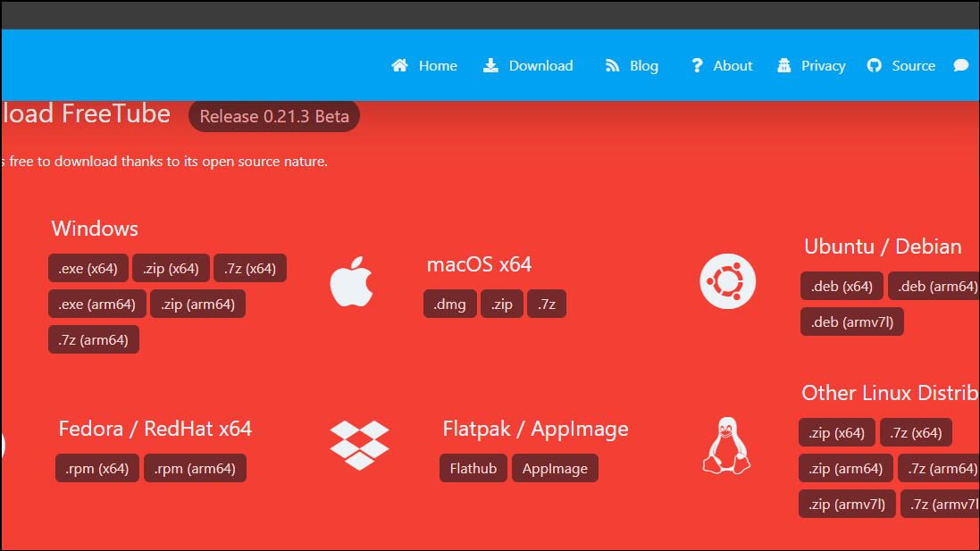Open the About navigation link
980x551 pixels.
[x=733, y=65]
